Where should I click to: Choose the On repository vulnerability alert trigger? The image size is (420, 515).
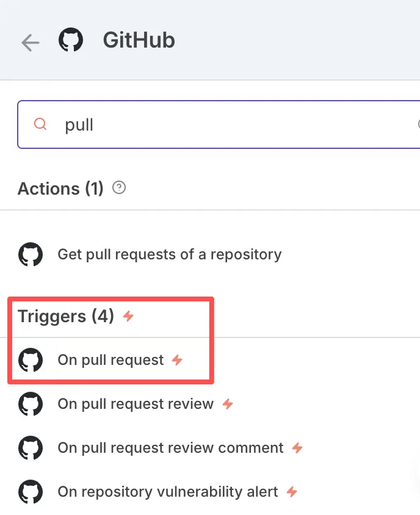[168, 492]
